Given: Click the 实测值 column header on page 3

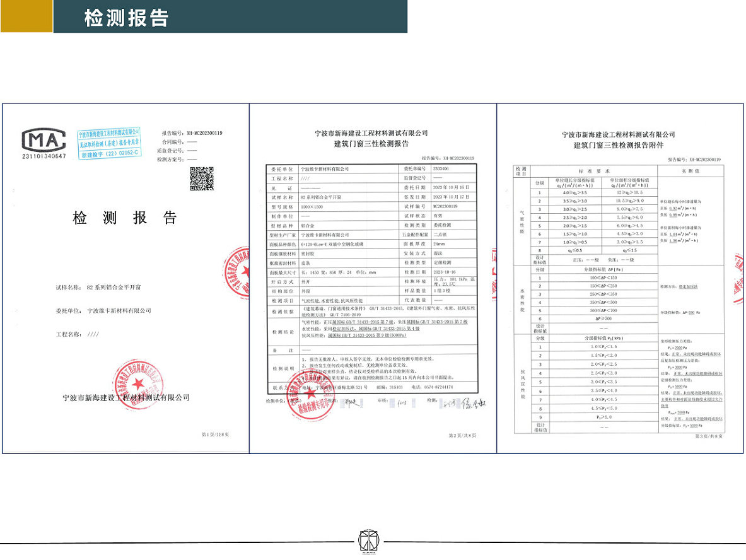Looking at the screenshot, I should [x=691, y=171].
